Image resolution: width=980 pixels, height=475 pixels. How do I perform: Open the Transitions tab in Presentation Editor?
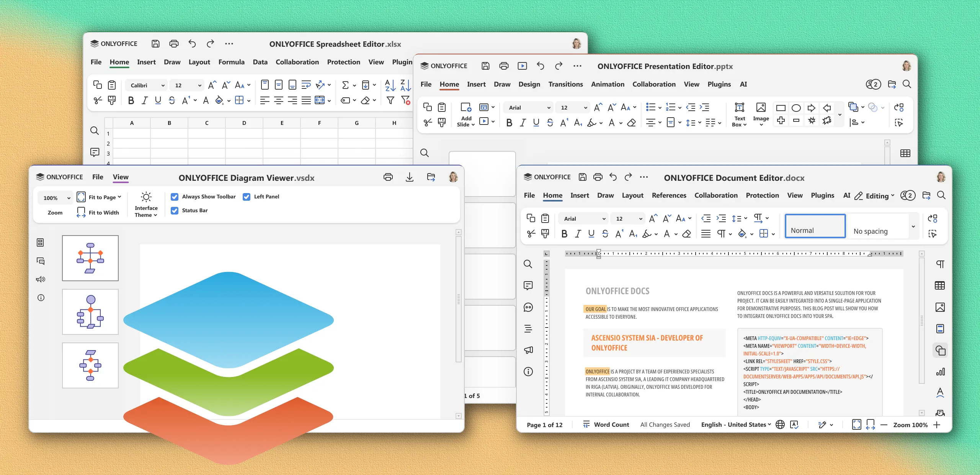565,84
